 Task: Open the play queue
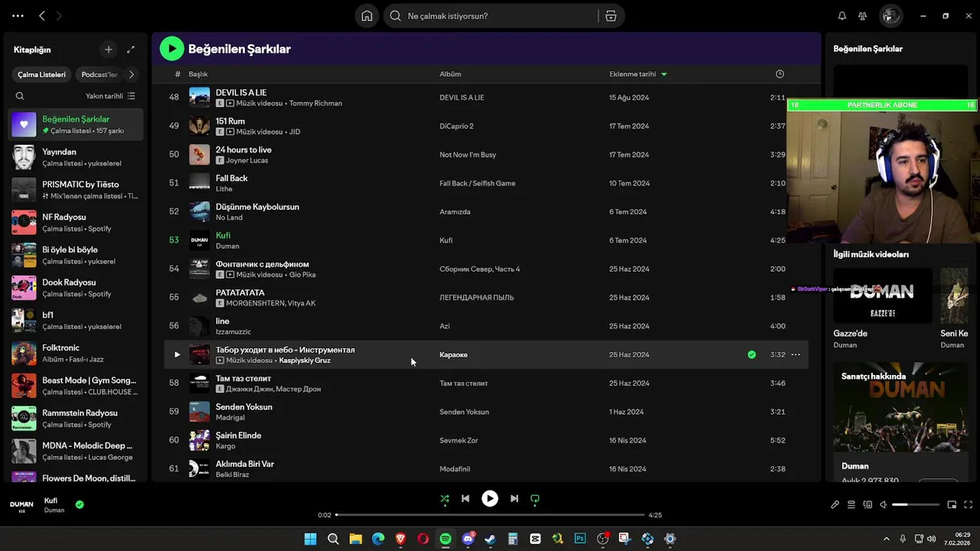coord(851,505)
